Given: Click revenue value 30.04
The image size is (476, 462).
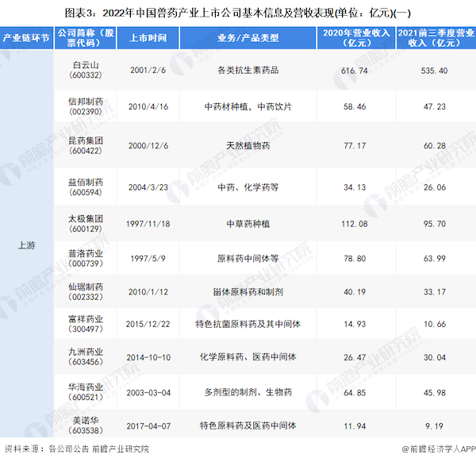Looking at the screenshot, I should (x=435, y=357).
